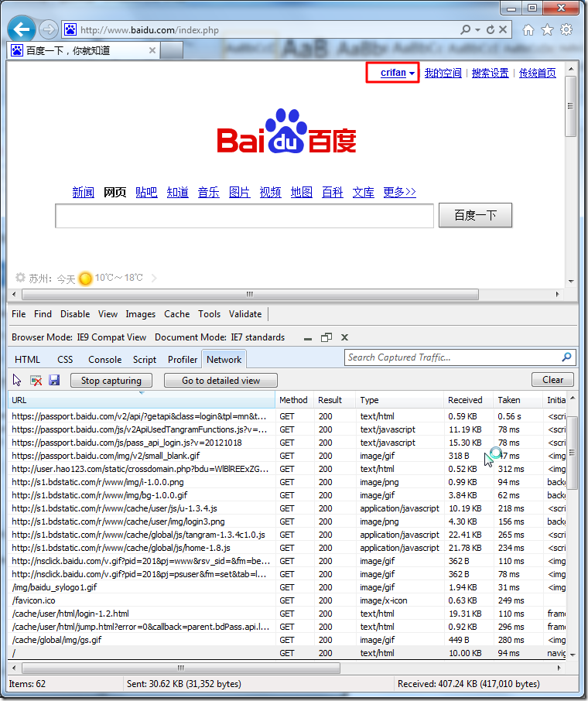
Task: Click the address bar search magnifier icon
Action: (x=466, y=29)
